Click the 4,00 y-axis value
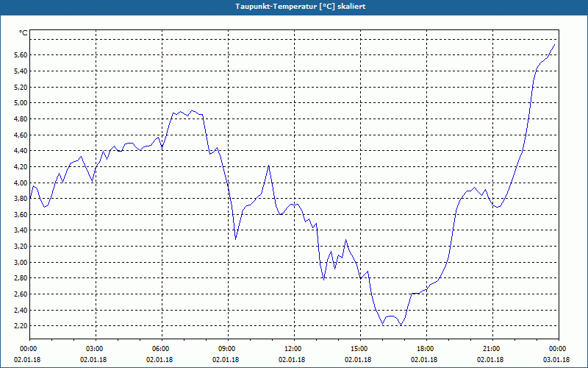The width and height of the screenshot is (588, 368). coord(21,183)
